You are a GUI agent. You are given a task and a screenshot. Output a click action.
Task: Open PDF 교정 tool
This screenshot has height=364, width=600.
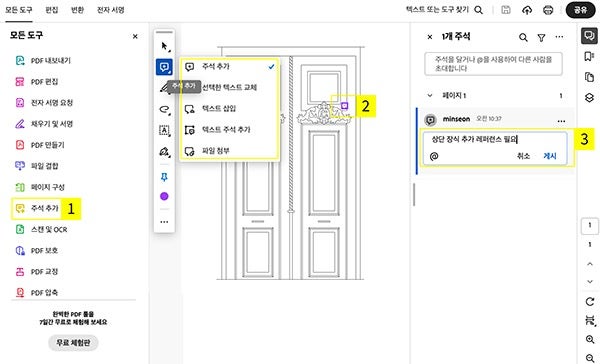(36, 271)
